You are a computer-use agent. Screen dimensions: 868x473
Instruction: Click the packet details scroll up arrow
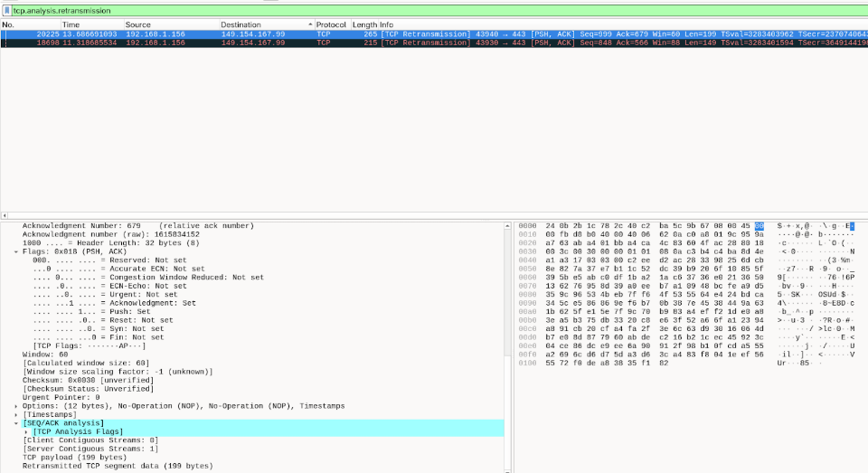(507, 226)
